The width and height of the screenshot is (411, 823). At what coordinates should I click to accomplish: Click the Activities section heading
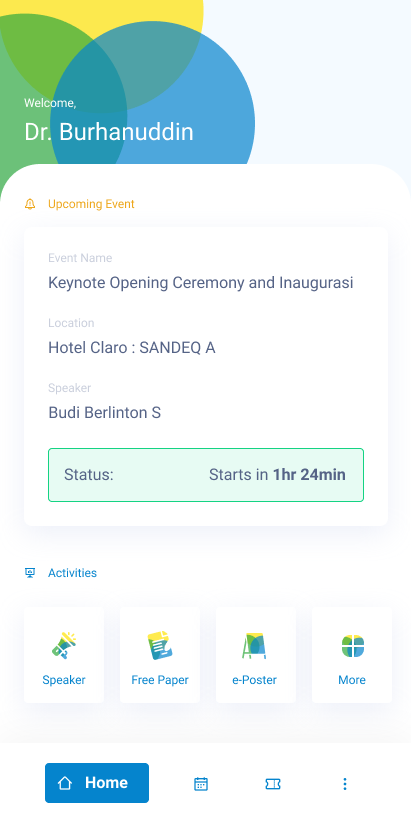pyautogui.click(x=72, y=573)
